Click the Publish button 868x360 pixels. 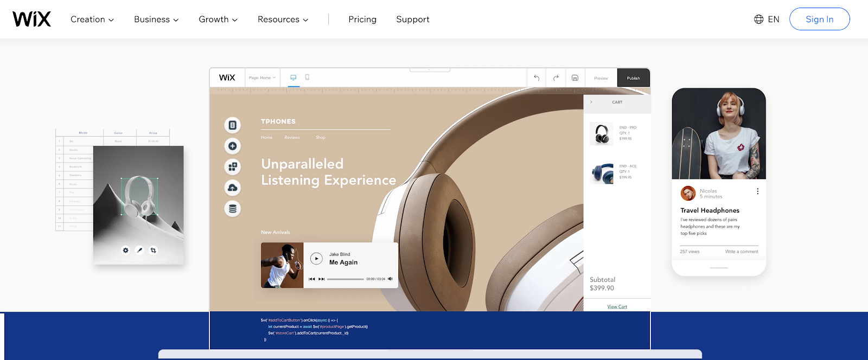(633, 78)
